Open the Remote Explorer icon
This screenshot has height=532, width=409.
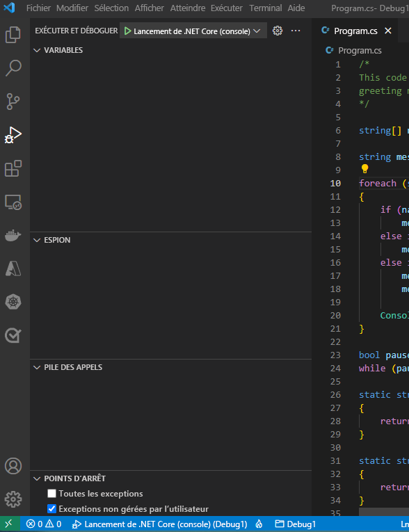coord(13,202)
